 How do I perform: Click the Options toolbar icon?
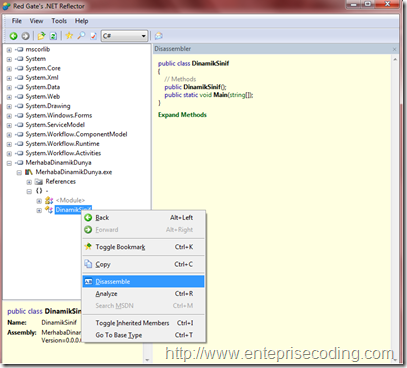pyautogui.click(x=93, y=36)
